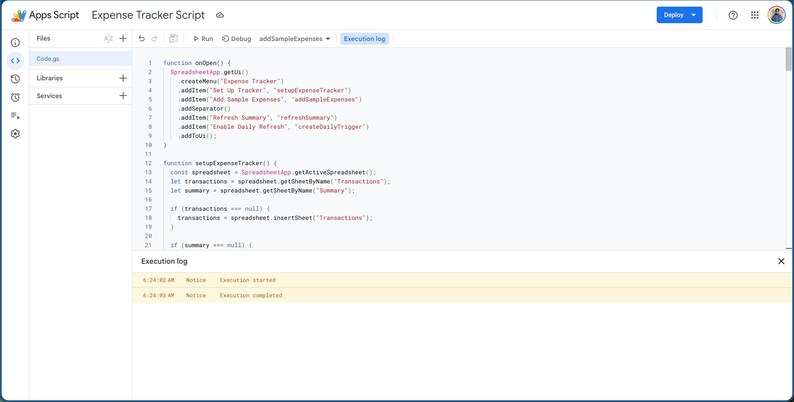Click the "Enable Daily Refresh" code line
The image size is (794, 402).
pos(273,127)
